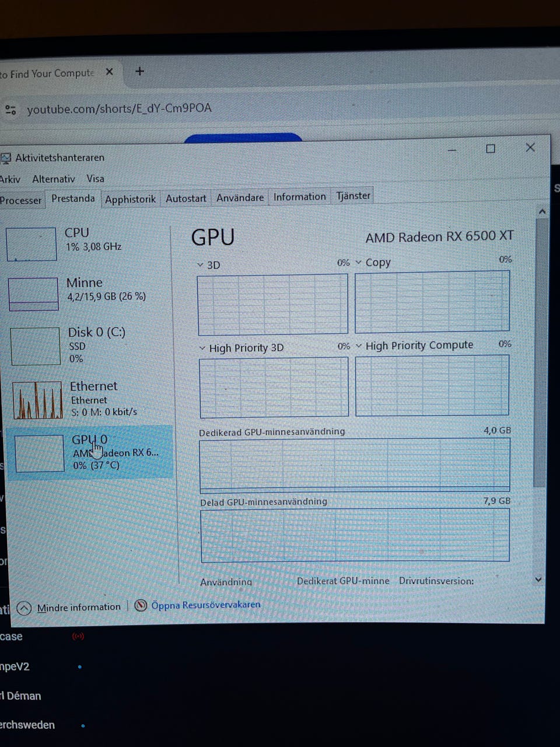Click the 3D engine graph
The height and width of the screenshot is (747, 560).
click(x=273, y=304)
